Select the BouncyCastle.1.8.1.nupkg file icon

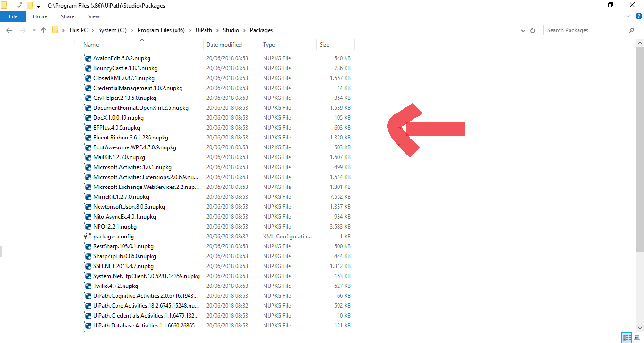coord(88,68)
